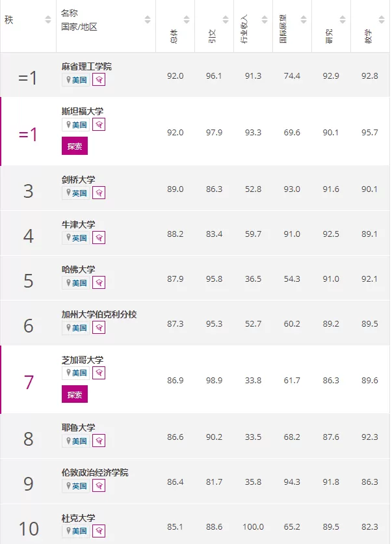The height and width of the screenshot is (544, 392).
Task: Click 美国 location tag under 哈佛大学
Action: point(76,283)
